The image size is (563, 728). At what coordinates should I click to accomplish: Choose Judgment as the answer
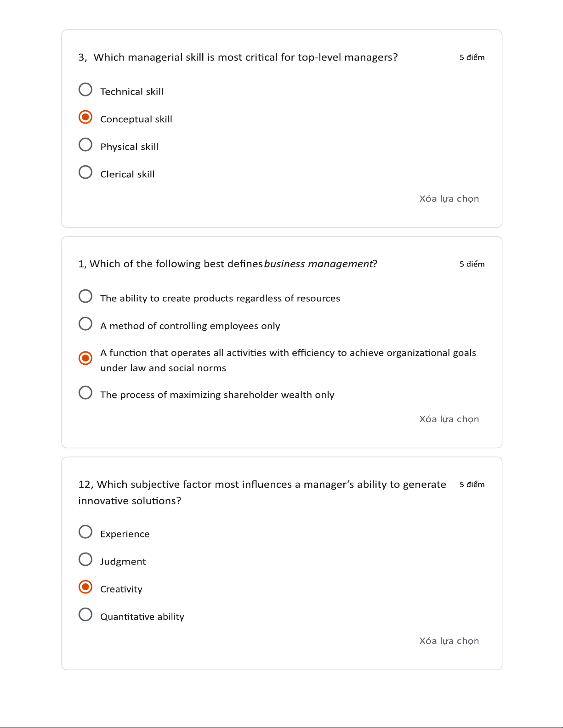coord(85,559)
